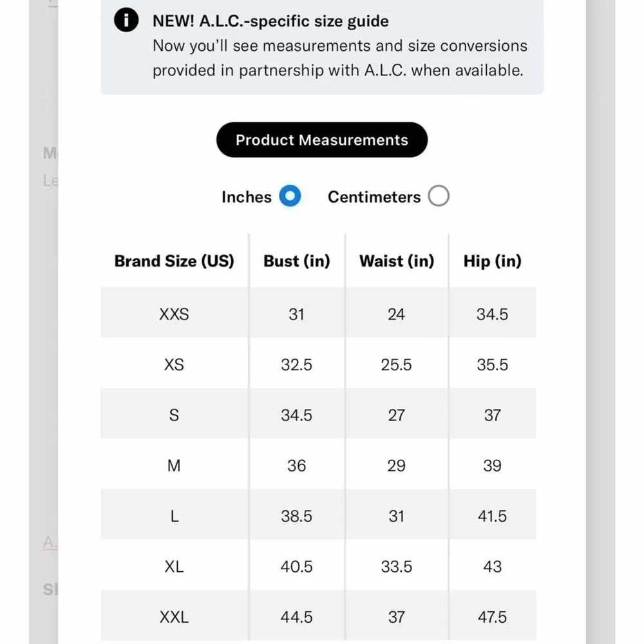This screenshot has width=644, height=644.
Task: Select the XXS size row label
Action: tap(174, 314)
